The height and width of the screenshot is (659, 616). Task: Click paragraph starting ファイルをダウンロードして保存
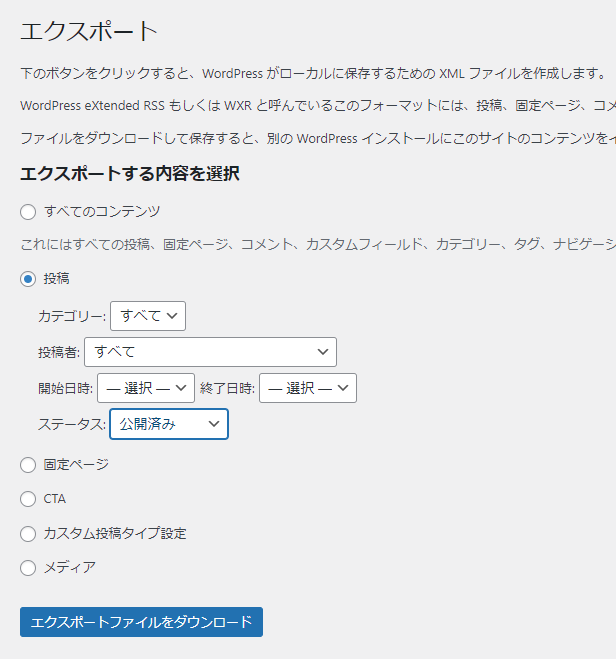318,138
